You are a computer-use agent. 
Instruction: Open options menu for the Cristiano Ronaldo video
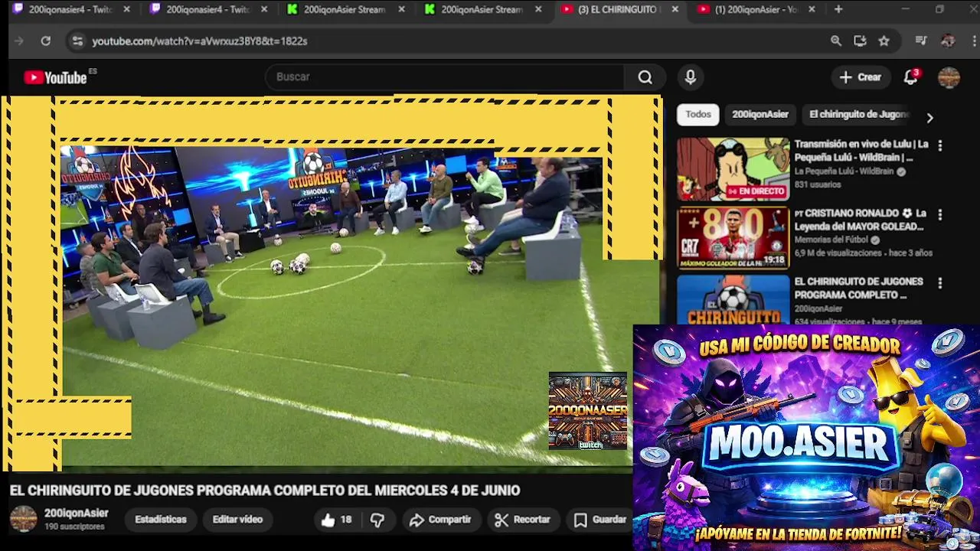940,215
